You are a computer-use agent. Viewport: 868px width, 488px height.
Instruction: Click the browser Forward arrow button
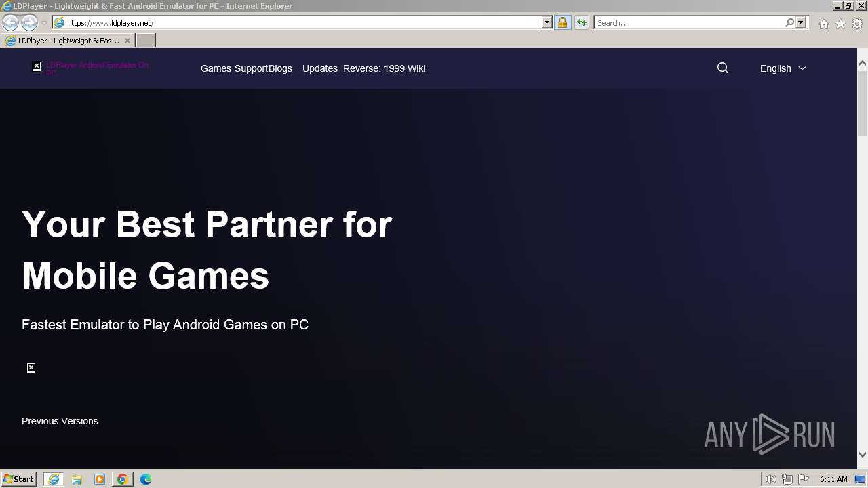pos(29,22)
